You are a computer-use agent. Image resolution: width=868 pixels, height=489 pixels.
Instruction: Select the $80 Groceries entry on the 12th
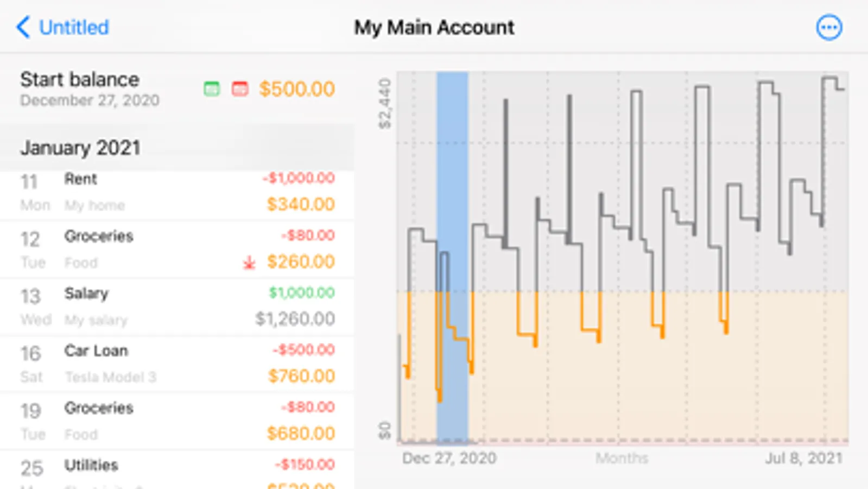pos(177,249)
